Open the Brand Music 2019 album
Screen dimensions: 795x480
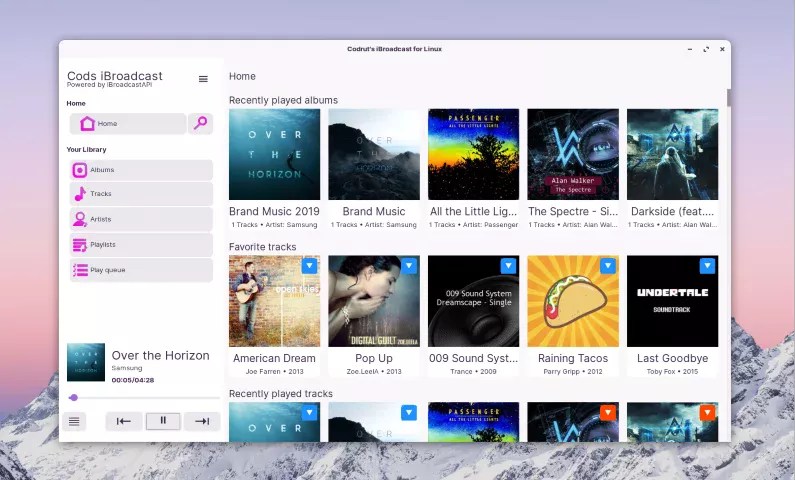(274, 169)
